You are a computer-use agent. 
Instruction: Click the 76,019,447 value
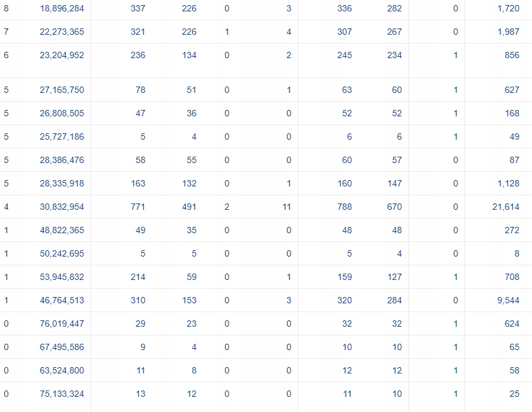coord(62,324)
